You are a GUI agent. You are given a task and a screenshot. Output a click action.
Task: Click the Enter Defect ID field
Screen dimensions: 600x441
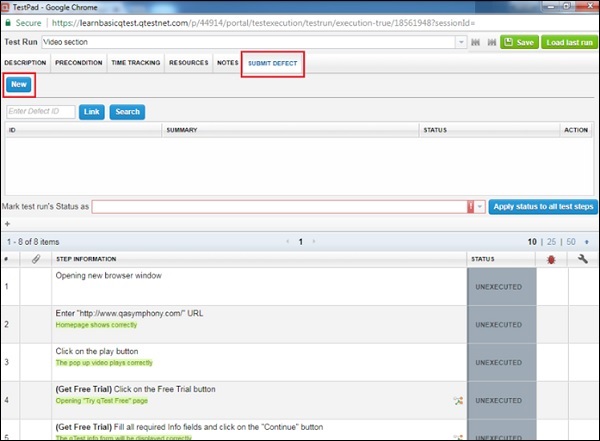[41, 111]
